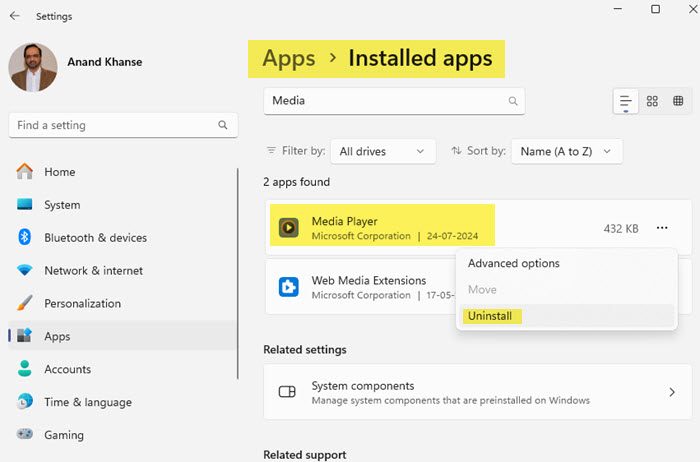
Task: Select the Media Player entry name
Action: click(x=345, y=221)
